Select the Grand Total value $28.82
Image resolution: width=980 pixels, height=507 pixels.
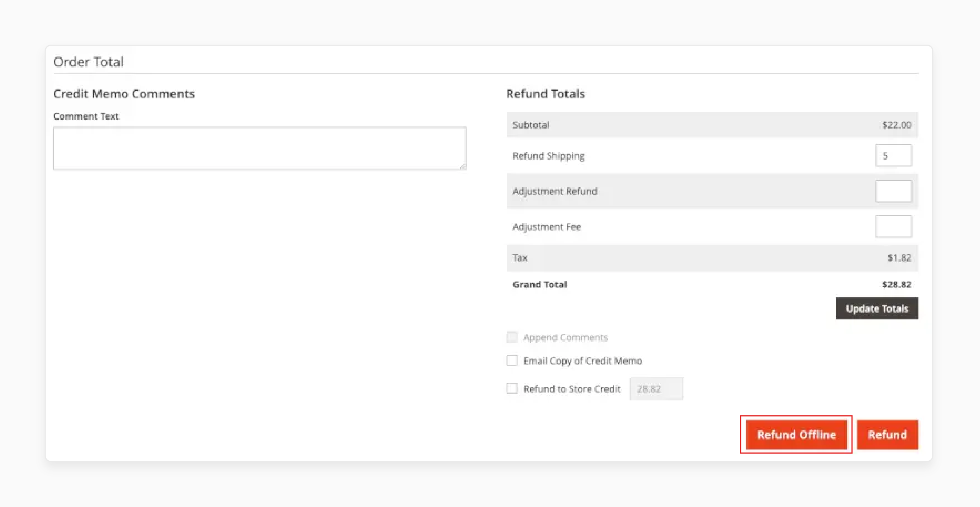point(896,284)
